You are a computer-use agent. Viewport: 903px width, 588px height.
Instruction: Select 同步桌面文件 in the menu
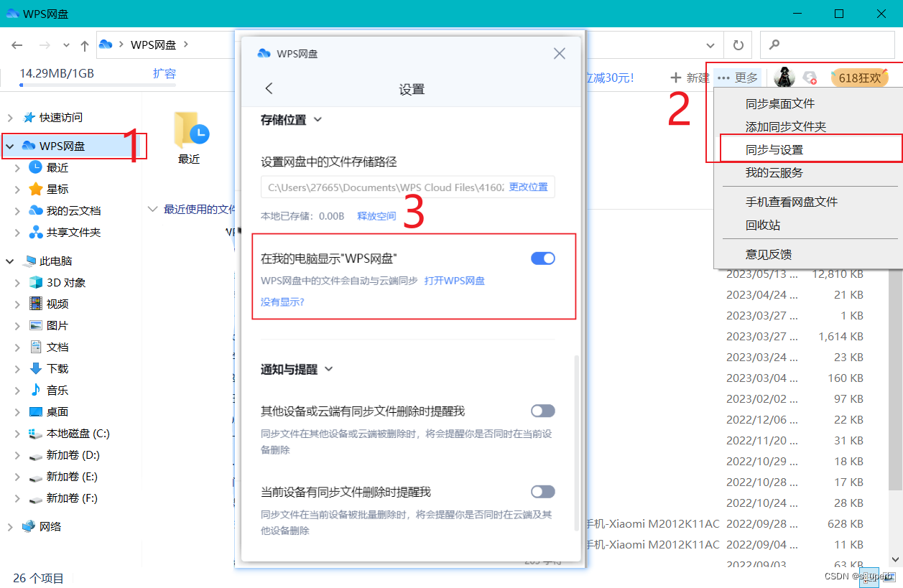tap(779, 104)
